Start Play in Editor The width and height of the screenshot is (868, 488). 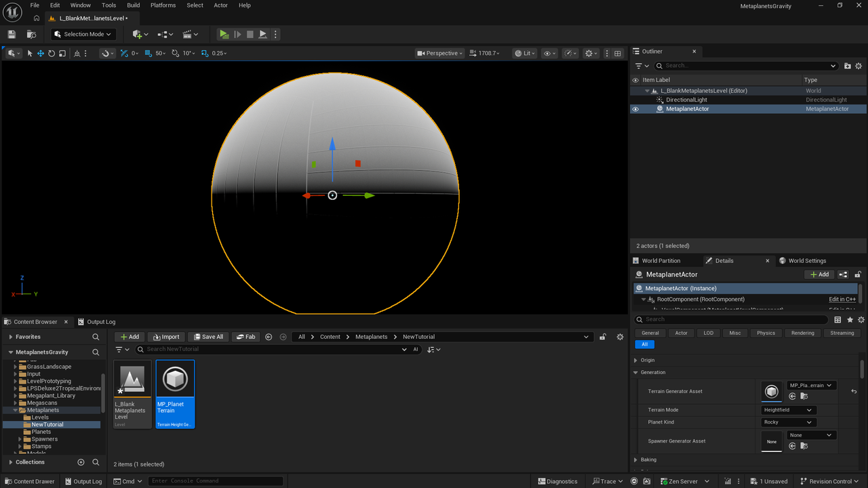pyautogui.click(x=224, y=34)
